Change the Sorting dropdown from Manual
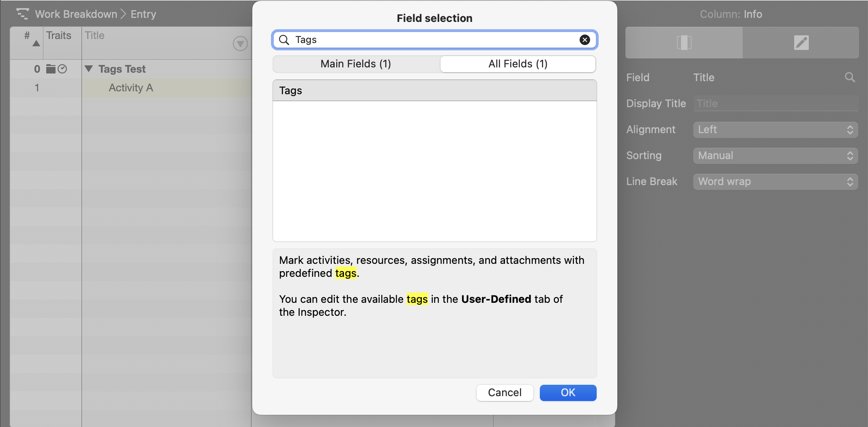Image resolution: width=868 pixels, height=427 pixels. click(775, 155)
